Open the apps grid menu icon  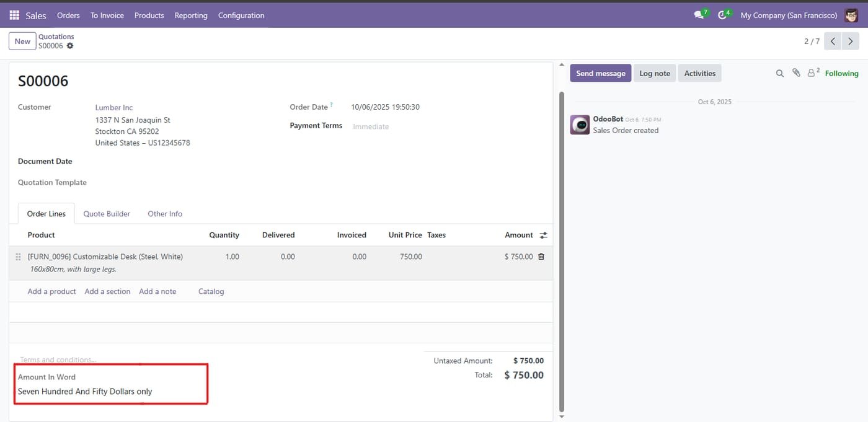tap(14, 15)
